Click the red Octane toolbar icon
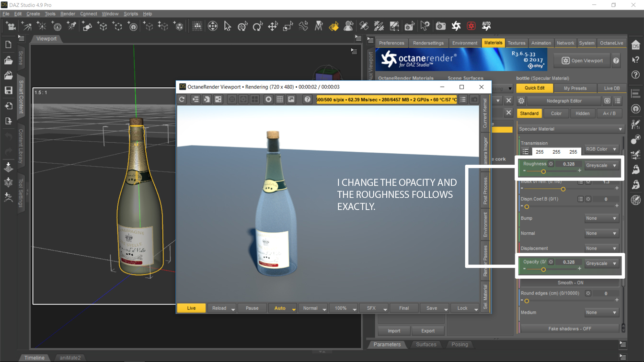 (x=471, y=26)
